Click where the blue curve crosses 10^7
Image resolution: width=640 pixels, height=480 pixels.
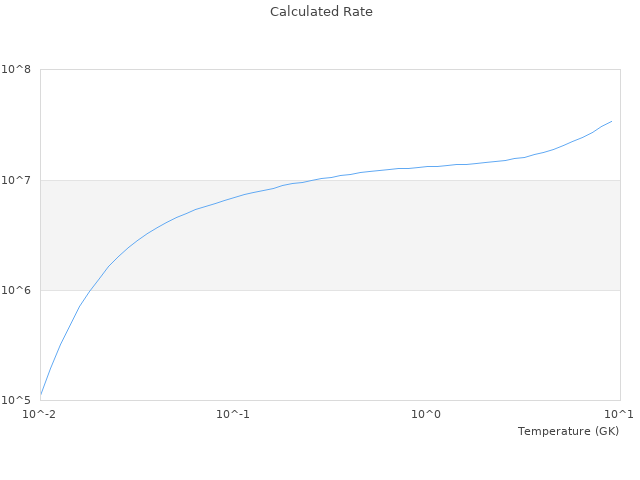click(306, 180)
